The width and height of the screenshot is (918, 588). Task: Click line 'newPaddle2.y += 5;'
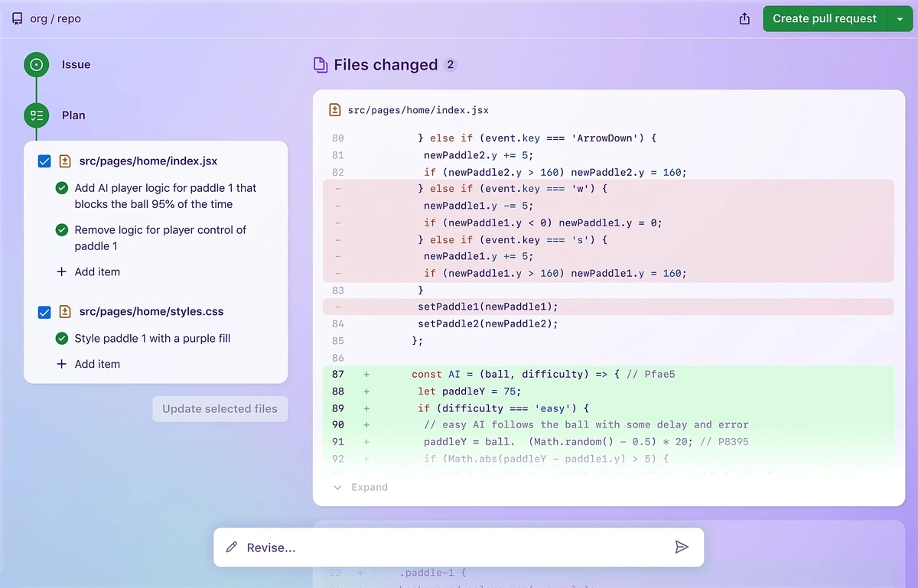click(479, 155)
